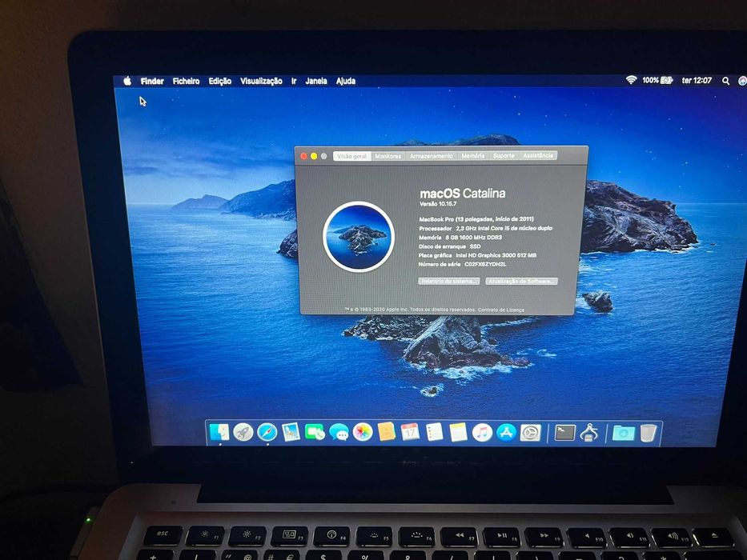Open the Contrato de Licença link

(500, 310)
